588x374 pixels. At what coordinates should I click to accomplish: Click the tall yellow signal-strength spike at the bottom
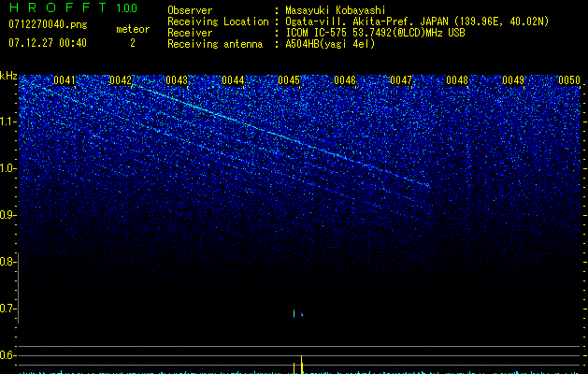(302, 364)
